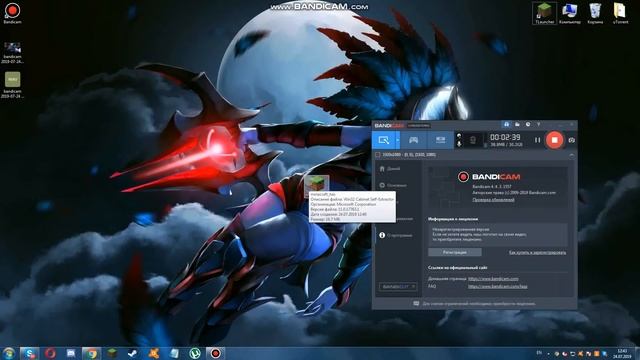Click the 1920x1080 recording area label

click(409, 155)
